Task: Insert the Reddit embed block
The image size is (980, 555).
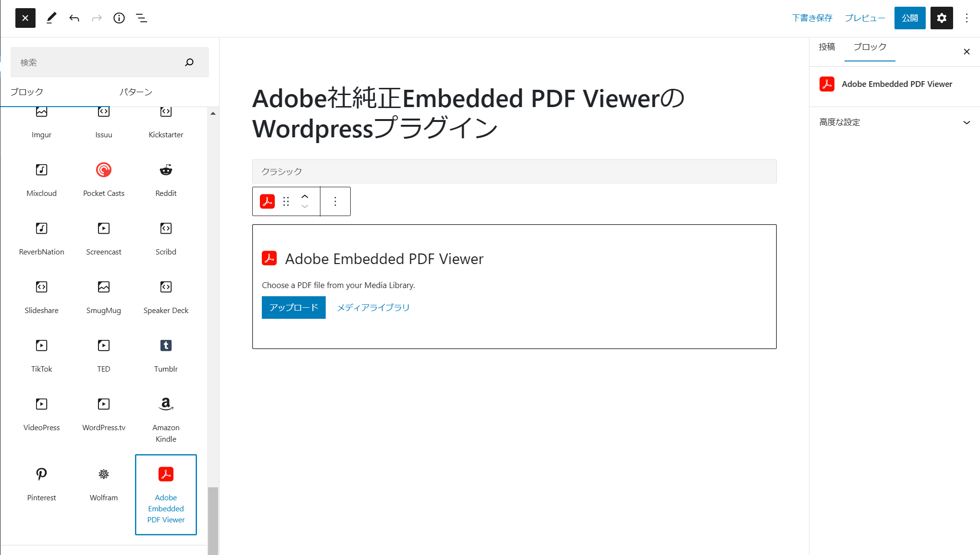Action: click(166, 180)
